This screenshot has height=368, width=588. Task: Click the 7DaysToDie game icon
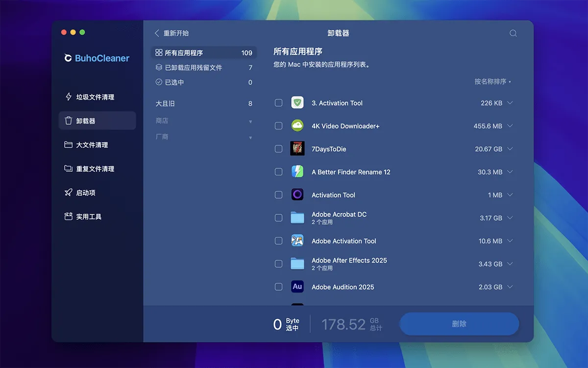point(297,149)
